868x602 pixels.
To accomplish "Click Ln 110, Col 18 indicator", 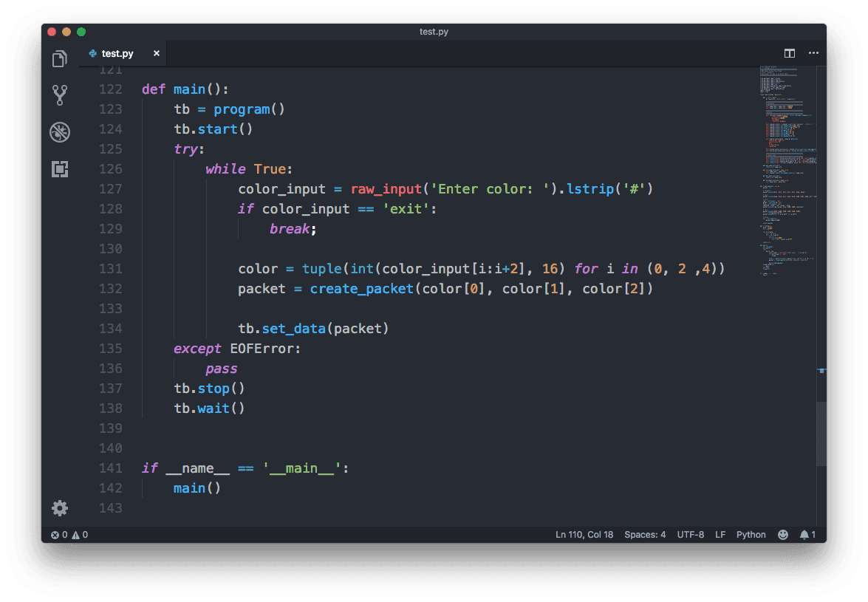I will click(x=584, y=535).
